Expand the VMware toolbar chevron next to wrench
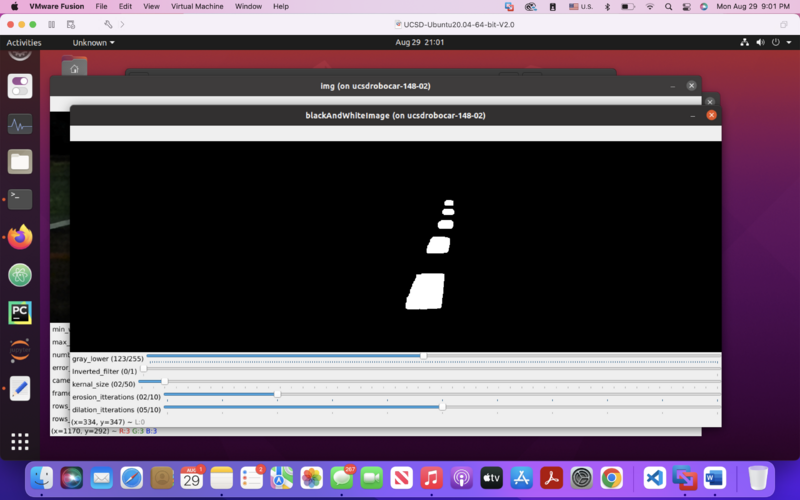 point(122,24)
